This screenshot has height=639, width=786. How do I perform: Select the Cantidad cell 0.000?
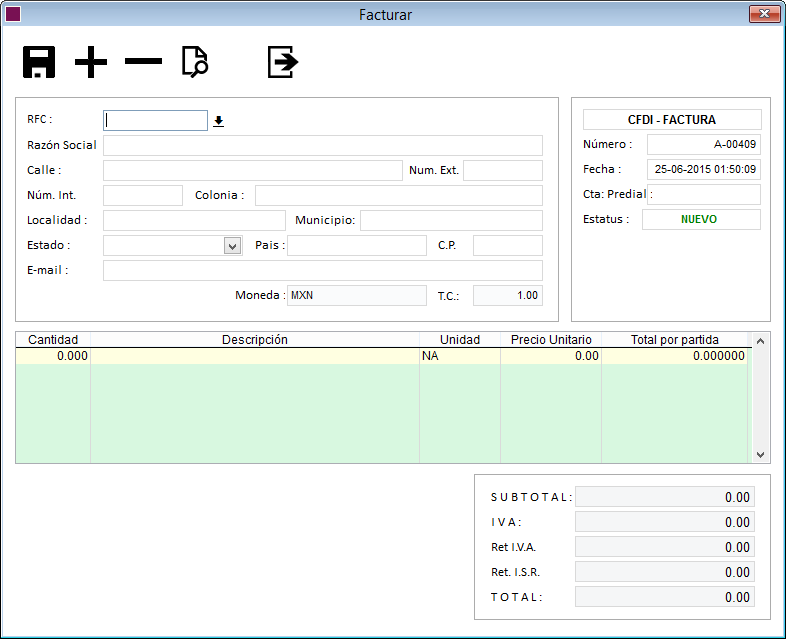click(53, 356)
